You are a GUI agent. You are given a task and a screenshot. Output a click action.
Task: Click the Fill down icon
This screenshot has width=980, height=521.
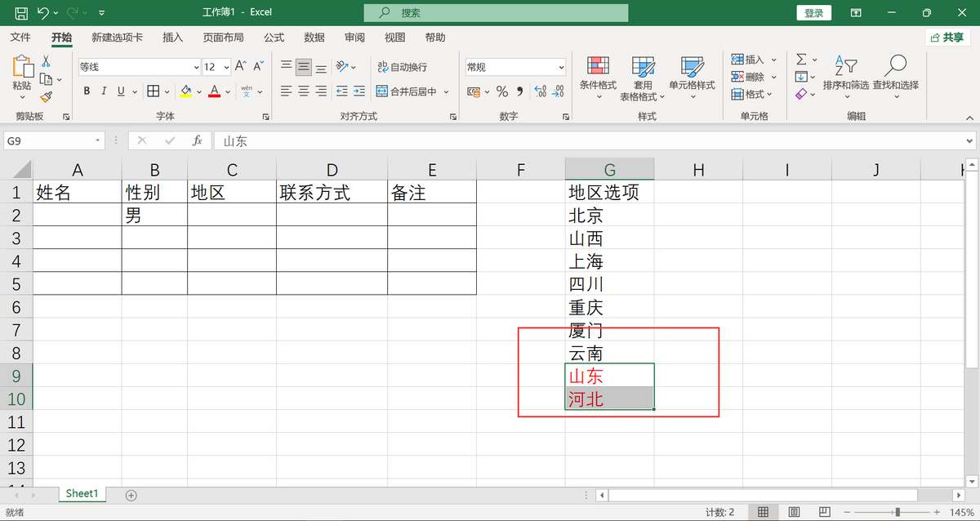pyautogui.click(x=801, y=77)
